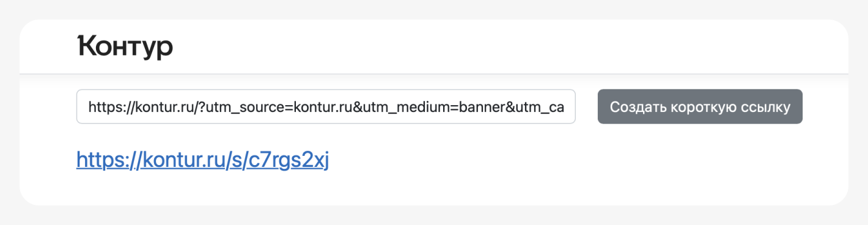
Task: Click the "c7rgs2xj" part of the short link
Action: click(289, 160)
